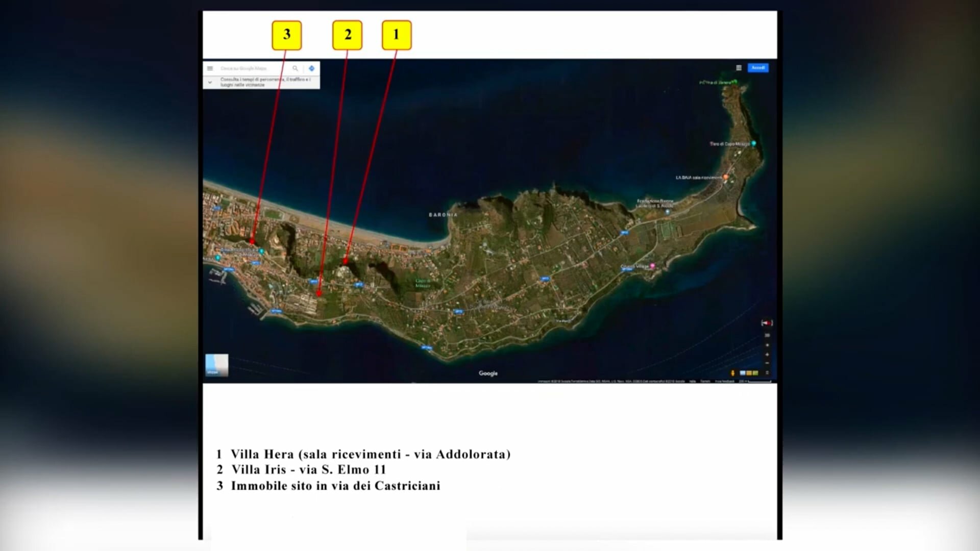Select yellow marker box number 3

coord(287,35)
